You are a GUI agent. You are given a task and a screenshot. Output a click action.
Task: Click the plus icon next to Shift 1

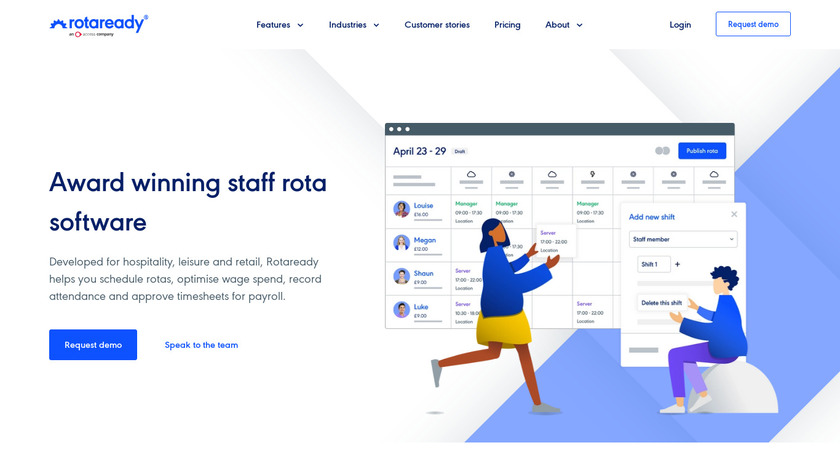(x=677, y=264)
